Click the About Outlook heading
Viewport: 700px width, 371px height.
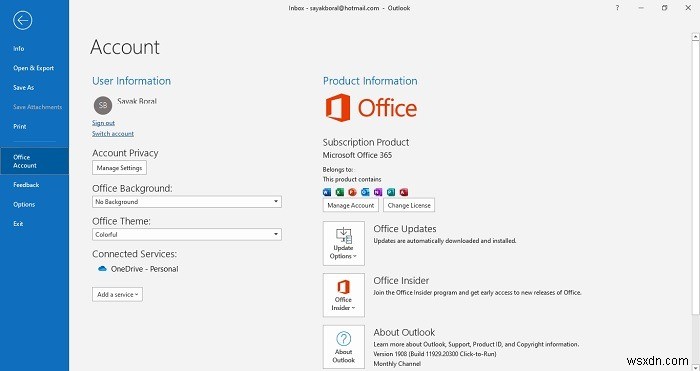[404, 332]
